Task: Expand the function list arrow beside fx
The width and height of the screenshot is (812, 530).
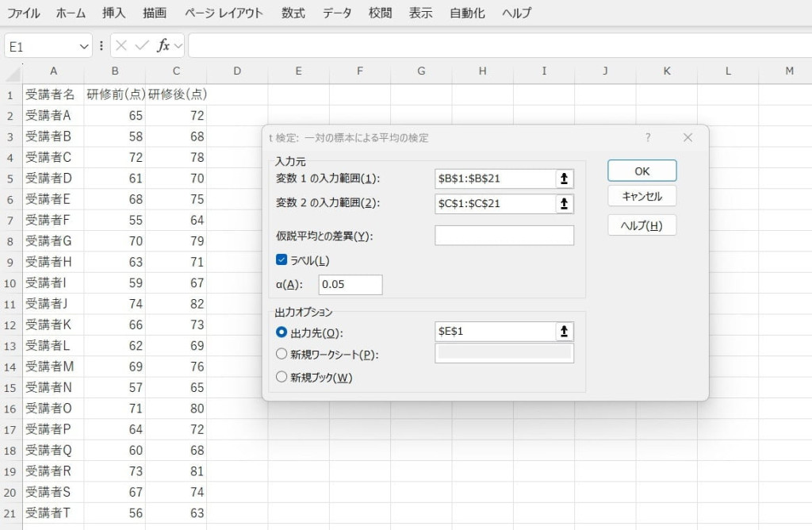Action: click(x=178, y=46)
